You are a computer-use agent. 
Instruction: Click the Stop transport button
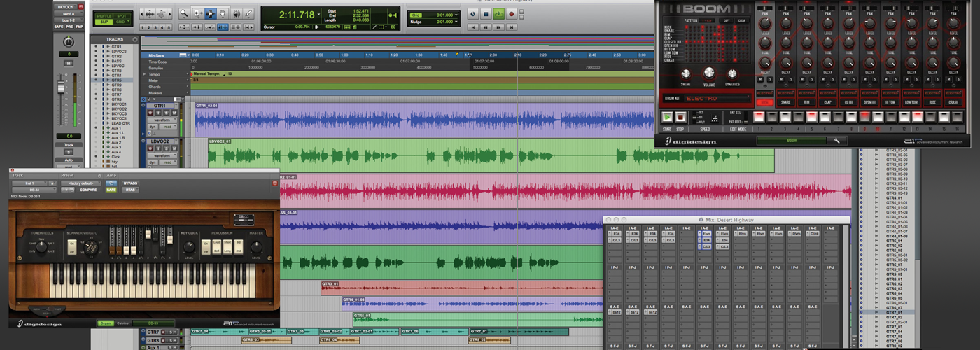pos(485,14)
